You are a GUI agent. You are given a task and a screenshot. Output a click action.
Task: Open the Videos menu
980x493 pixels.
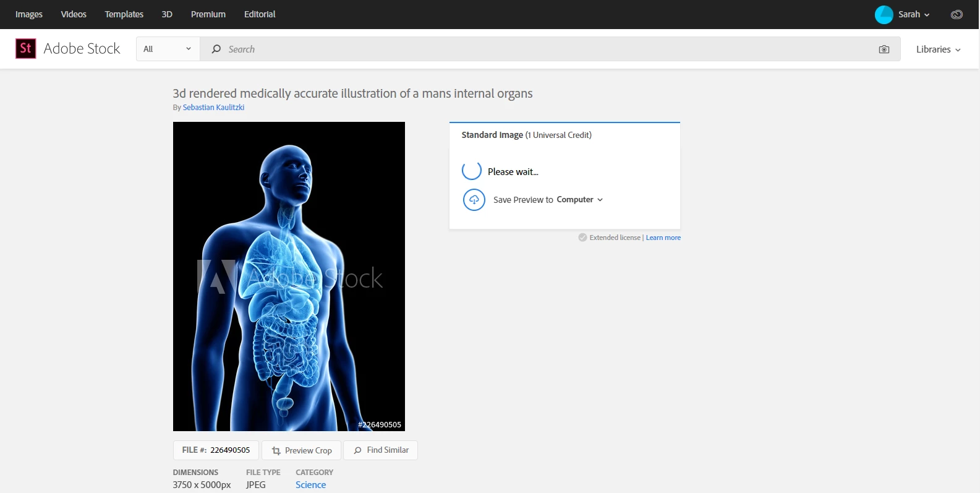[x=74, y=14]
